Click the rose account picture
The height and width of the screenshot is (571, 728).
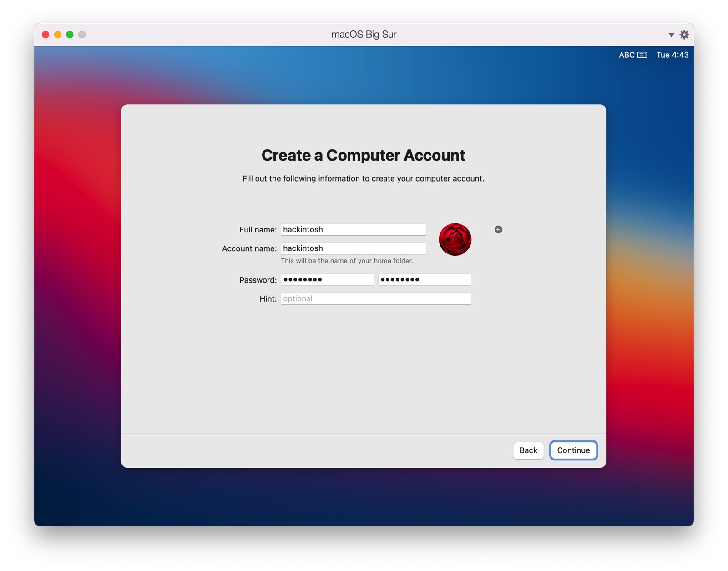coord(455,240)
